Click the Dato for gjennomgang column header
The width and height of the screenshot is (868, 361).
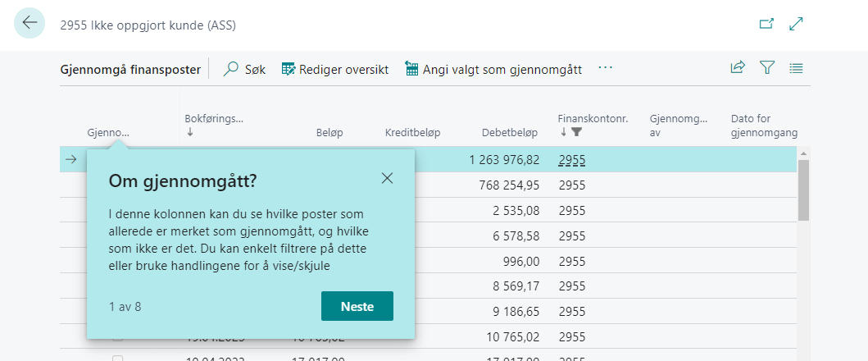[x=763, y=126]
